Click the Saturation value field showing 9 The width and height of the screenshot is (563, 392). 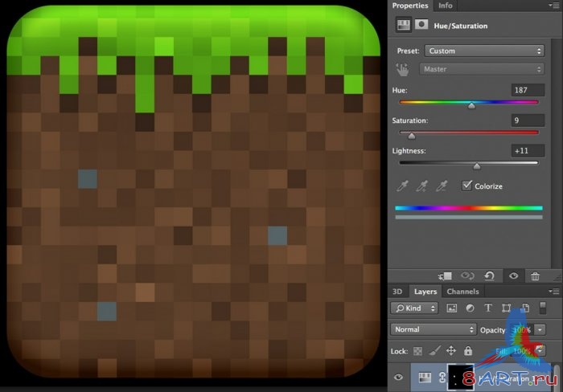click(528, 120)
